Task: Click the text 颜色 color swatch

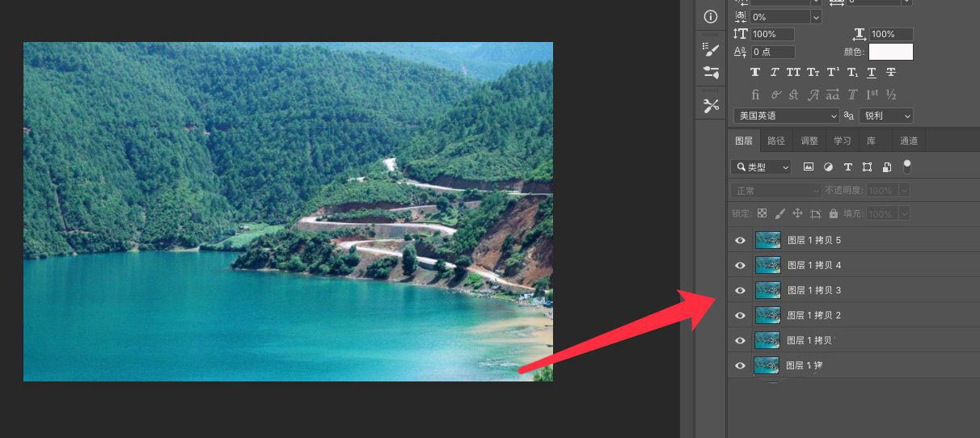Action: tap(891, 52)
